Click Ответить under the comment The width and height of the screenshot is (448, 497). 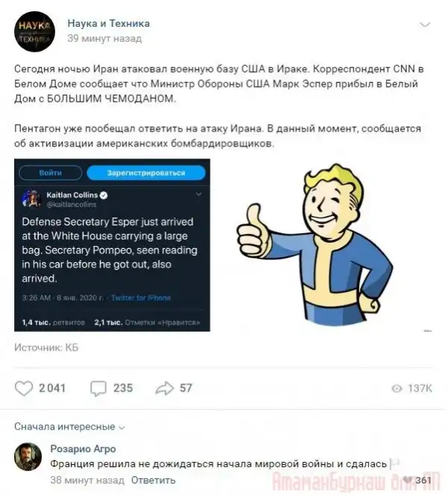click(x=153, y=481)
